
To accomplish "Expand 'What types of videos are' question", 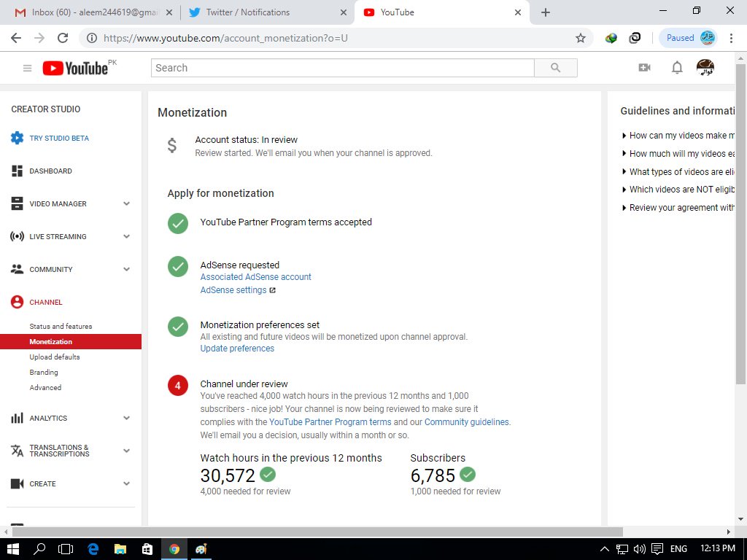I will tap(678, 172).
